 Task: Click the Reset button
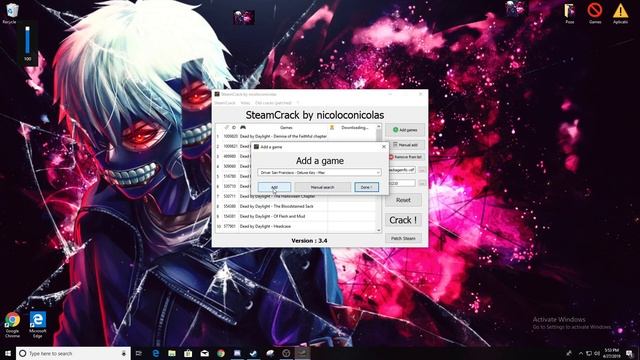(403, 200)
